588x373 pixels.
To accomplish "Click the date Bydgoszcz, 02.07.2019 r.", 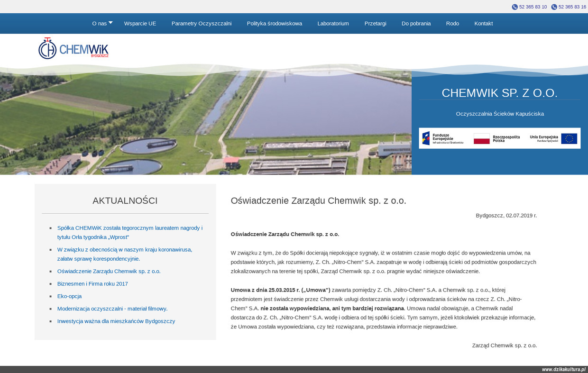I will tap(506, 215).
